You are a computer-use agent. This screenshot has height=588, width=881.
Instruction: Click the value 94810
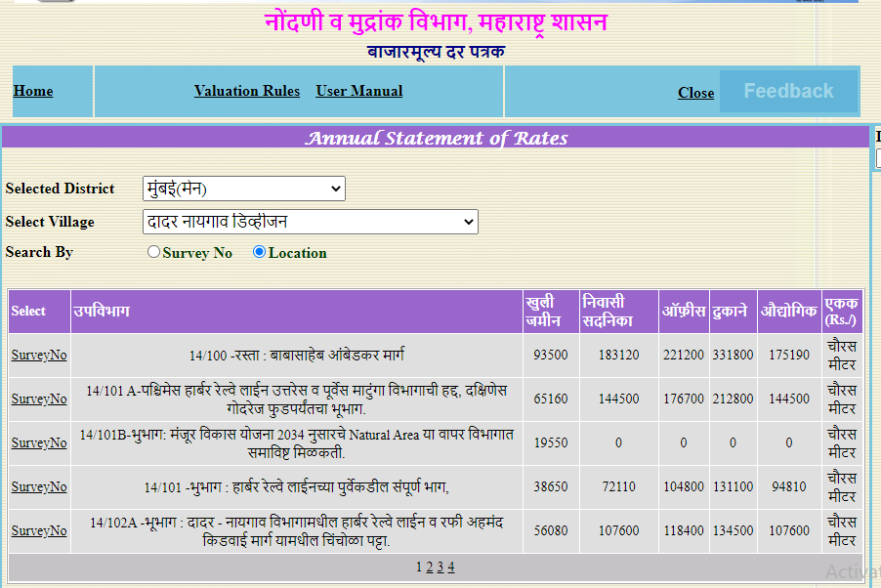[x=789, y=486]
